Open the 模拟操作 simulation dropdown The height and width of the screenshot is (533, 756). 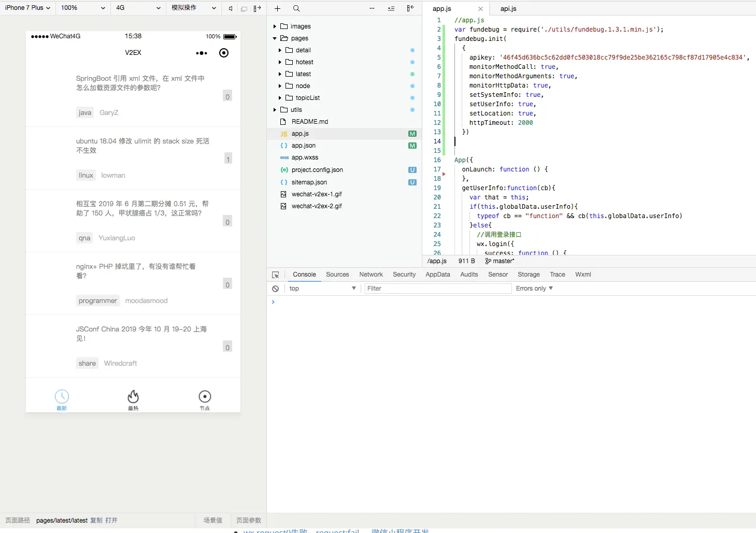(x=194, y=8)
